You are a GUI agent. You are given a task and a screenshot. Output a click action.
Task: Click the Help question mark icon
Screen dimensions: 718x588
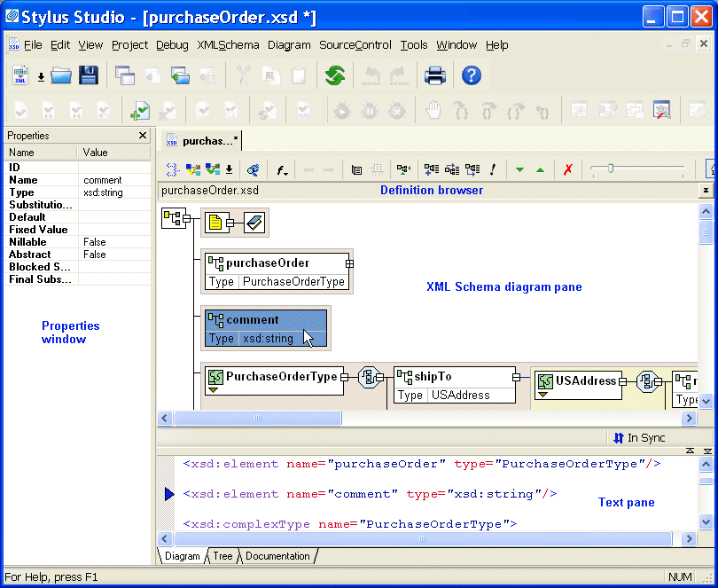click(x=471, y=75)
